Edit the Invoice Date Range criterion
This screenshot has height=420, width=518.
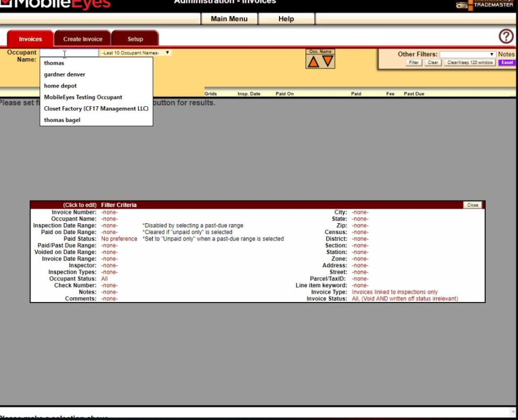pyautogui.click(x=110, y=259)
